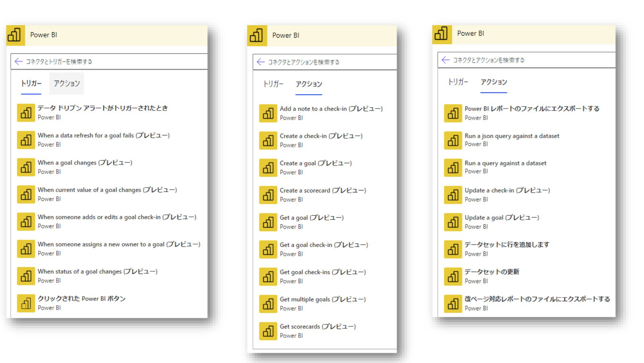The width and height of the screenshot is (644, 363).
Task: Click icon beside 'When a data refresh for a goal fails'
Action: pyautogui.click(x=26, y=140)
